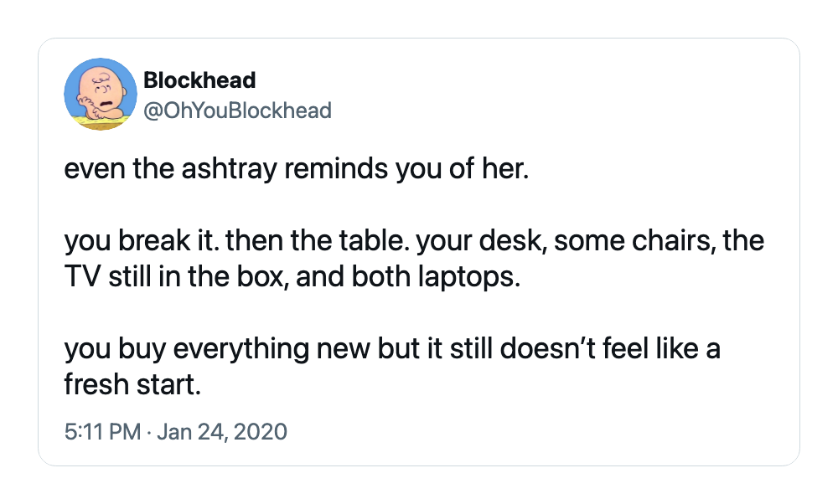This screenshot has width=838, height=504.
Task: Open the Charlie Brown profile avatar
Action: click(101, 94)
